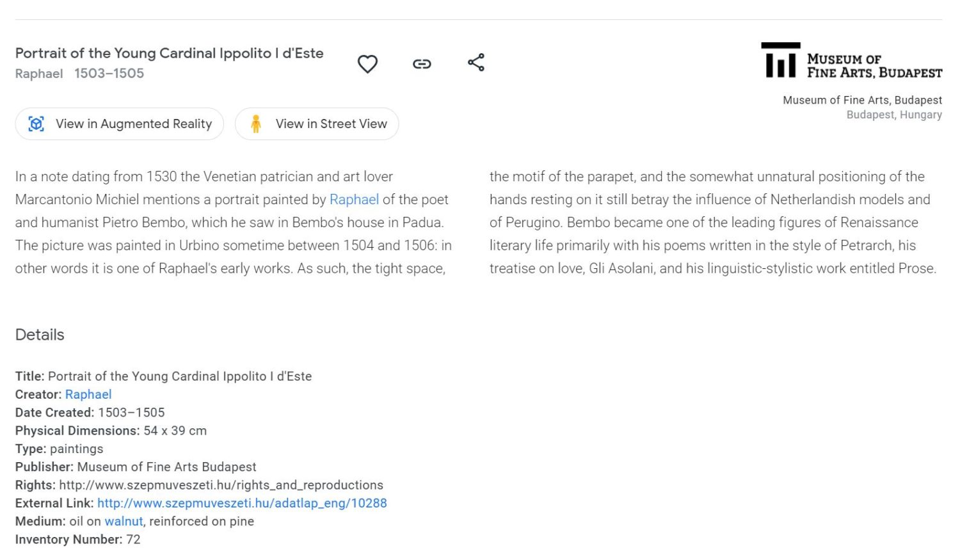Screen dimensions: 960x560
Task: Click the augmented reality cube icon
Action: point(36,124)
